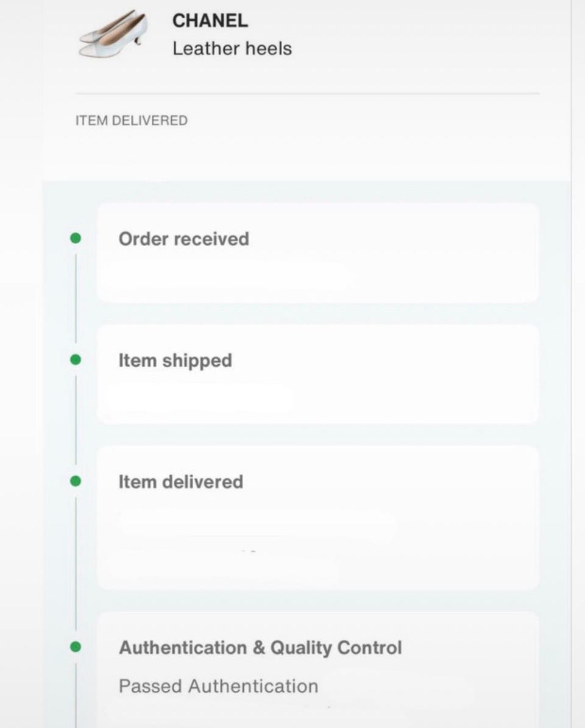Open Authentication & Quality Control card
This screenshot has width=585, height=728.
pos(318,670)
